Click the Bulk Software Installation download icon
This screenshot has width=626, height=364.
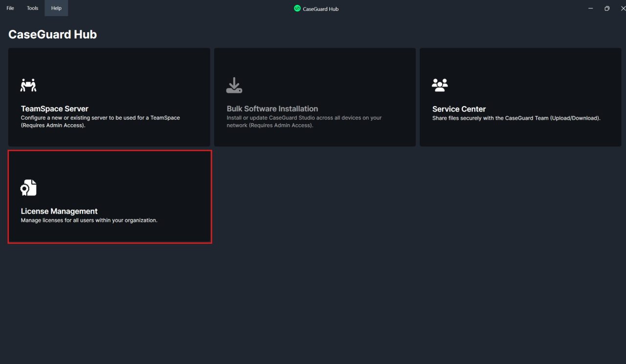pos(234,85)
